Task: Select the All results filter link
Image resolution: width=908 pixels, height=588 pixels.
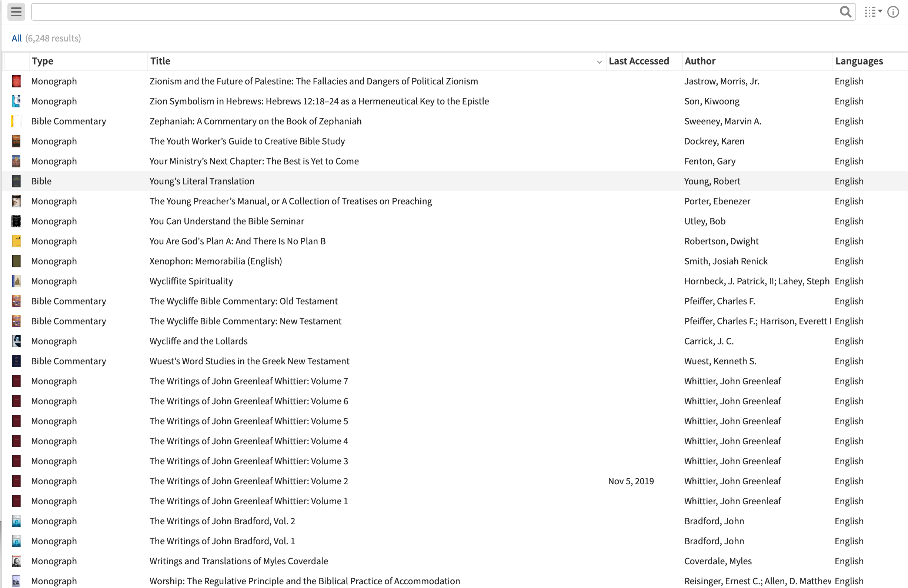Action: coord(16,38)
